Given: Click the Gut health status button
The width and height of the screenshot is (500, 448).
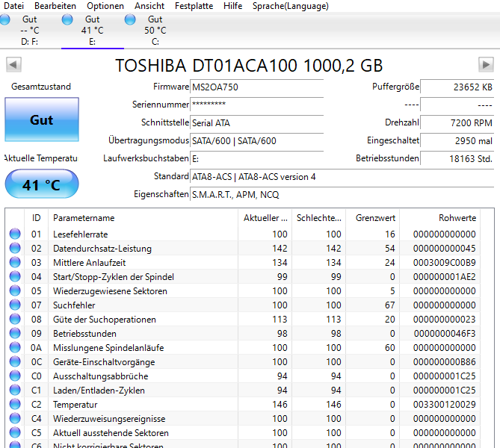Looking at the screenshot, I should point(42,119).
